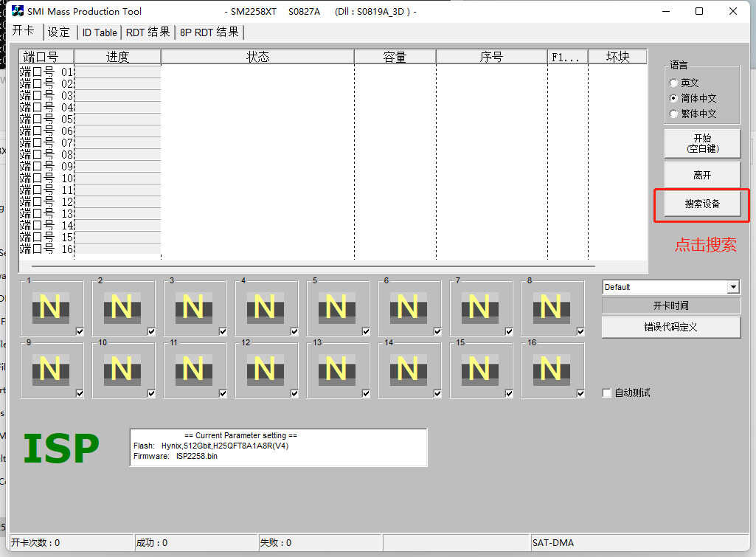Uncheck the port 2 checkbox

(151, 331)
